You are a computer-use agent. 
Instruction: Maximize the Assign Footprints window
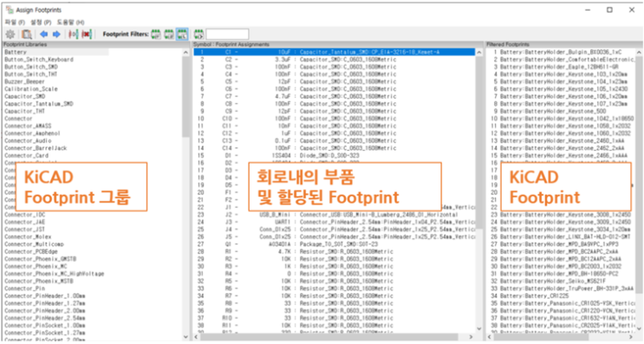click(x=609, y=10)
